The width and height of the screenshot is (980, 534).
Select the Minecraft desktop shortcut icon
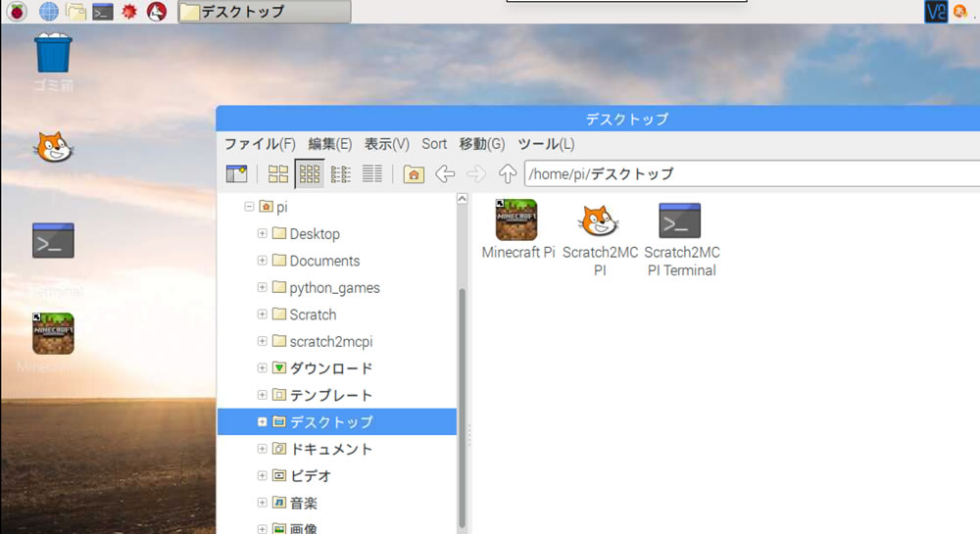click(53, 333)
